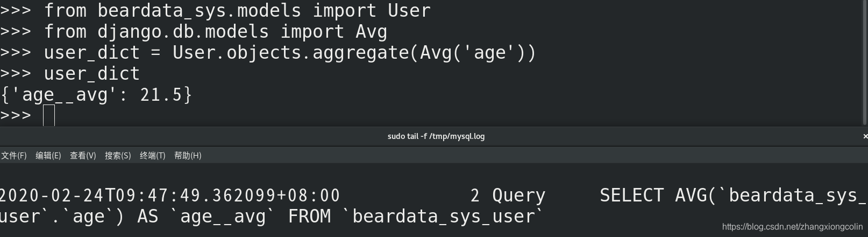
Task: Open the 终端(T) menu
Action: (x=153, y=156)
